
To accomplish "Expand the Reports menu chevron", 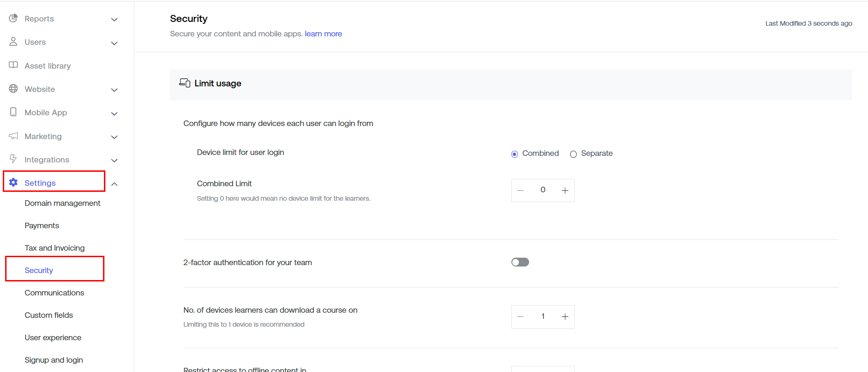I will [114, 20].
